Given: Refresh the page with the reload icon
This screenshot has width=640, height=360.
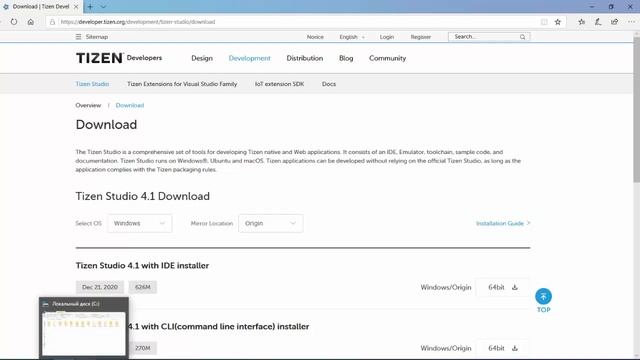Looking at the screenshot, I should click(x=14, y=22).
